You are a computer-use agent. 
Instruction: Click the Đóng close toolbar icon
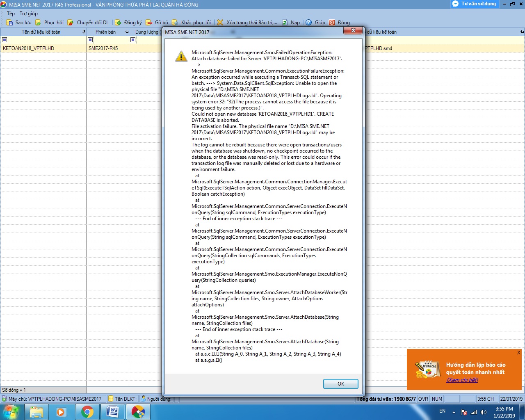332,23
